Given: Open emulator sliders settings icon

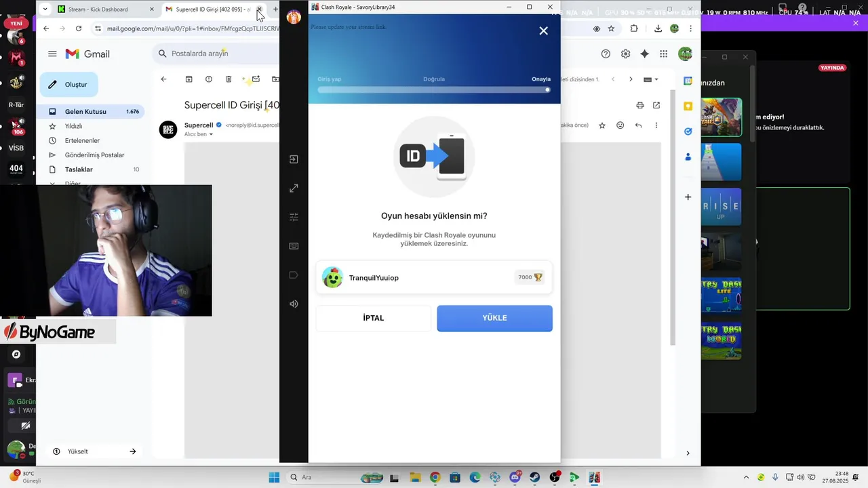Looking at the screenshot, I should click(x=294, y=217).
